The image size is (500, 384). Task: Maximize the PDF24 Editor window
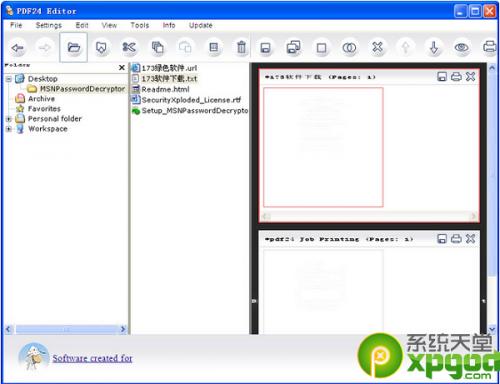(475, 12)
